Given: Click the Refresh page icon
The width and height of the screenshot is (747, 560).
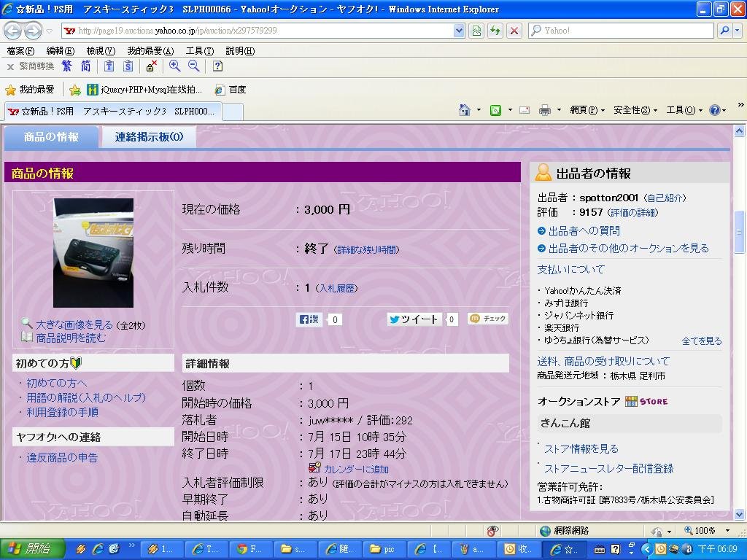Looking at the screenshot, I should [495, 31].
